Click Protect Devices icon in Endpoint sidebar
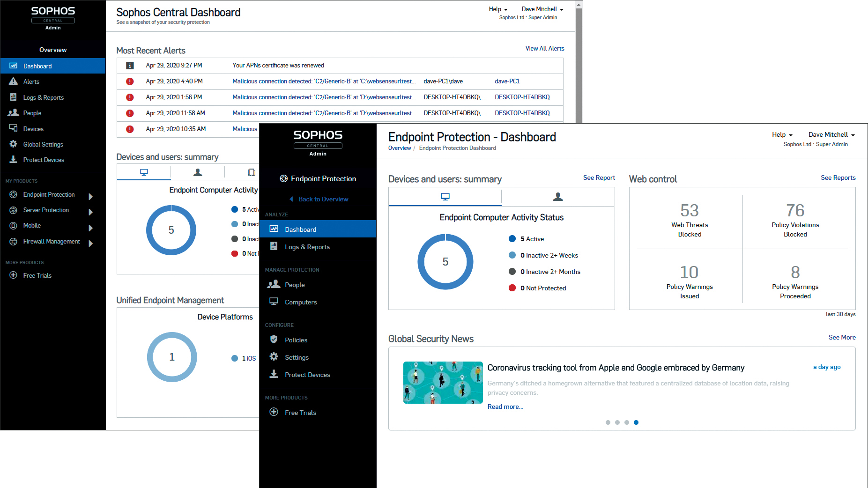Viewport: 868px width, 488px height. [x=274, y=374]
